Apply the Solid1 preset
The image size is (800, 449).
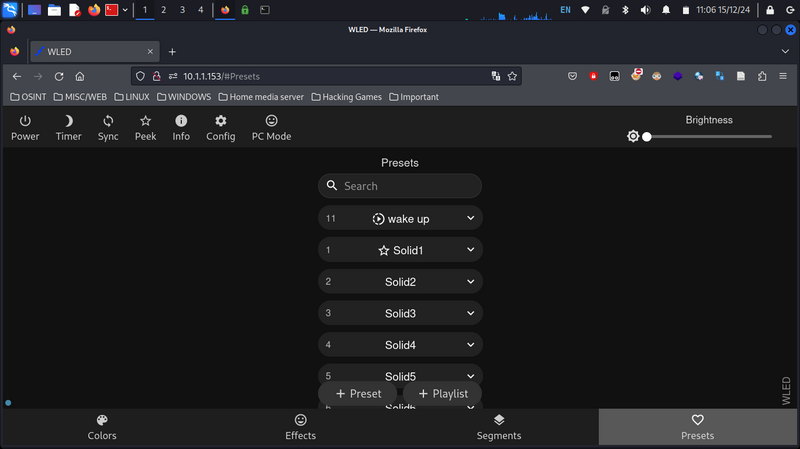400,250
